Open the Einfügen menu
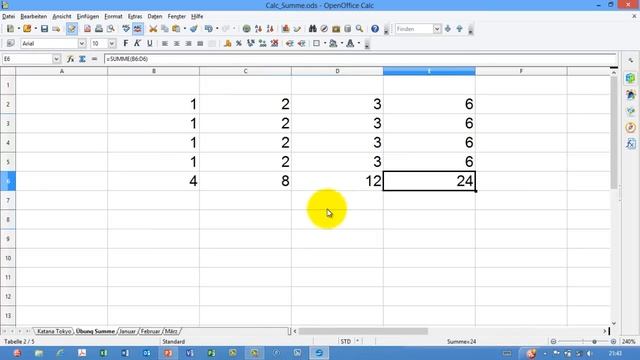Viewport: 640px width, 360px height. pyautogui.click(x=88, y=16)
